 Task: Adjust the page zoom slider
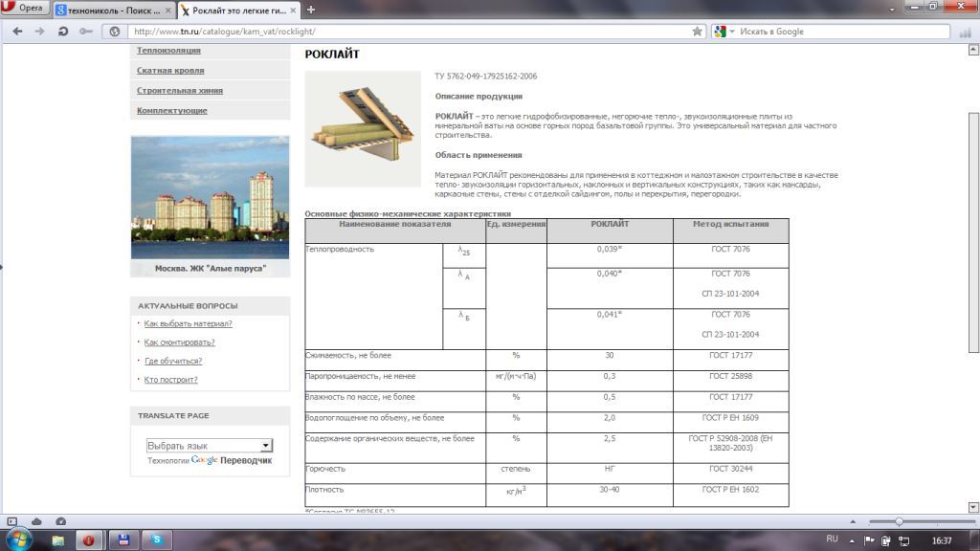pyautogui.click(x=899, y=521)
